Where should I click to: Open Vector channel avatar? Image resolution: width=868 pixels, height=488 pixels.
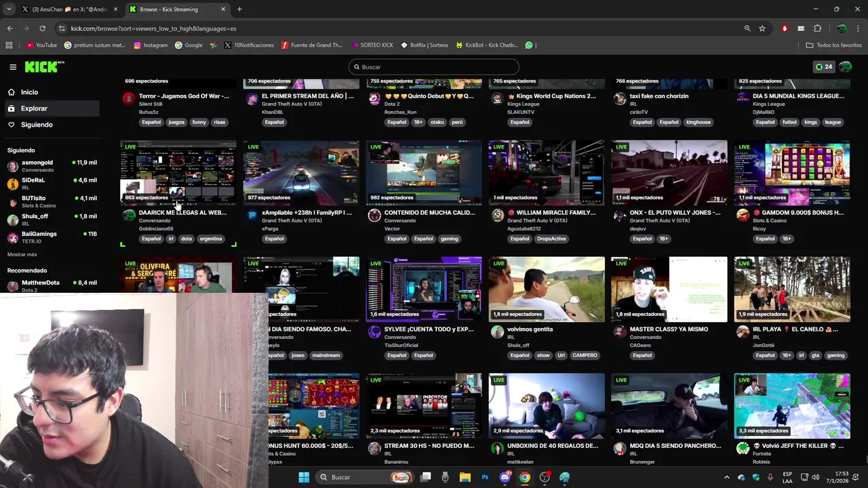(374, 216)
